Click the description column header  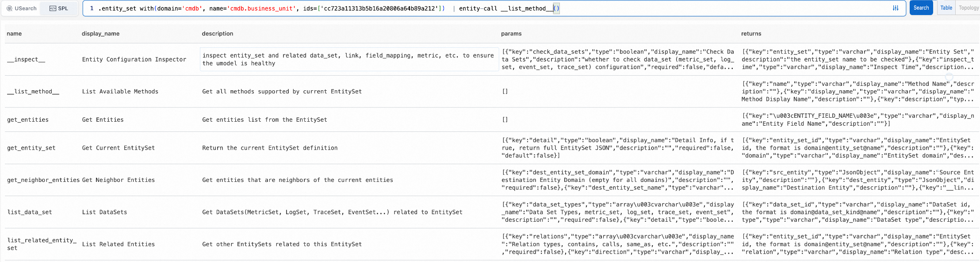[x=218, y=34]
